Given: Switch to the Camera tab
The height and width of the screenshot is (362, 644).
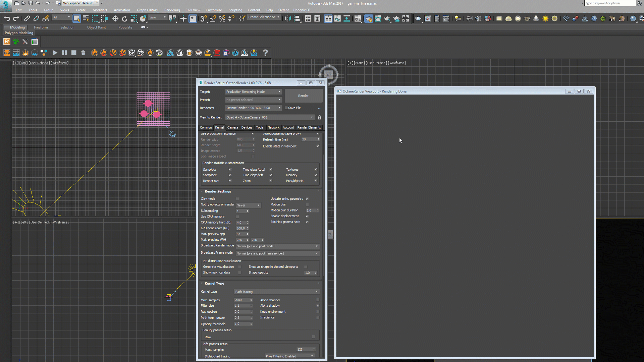Looking at the screenshot, I should pos(232,128).
